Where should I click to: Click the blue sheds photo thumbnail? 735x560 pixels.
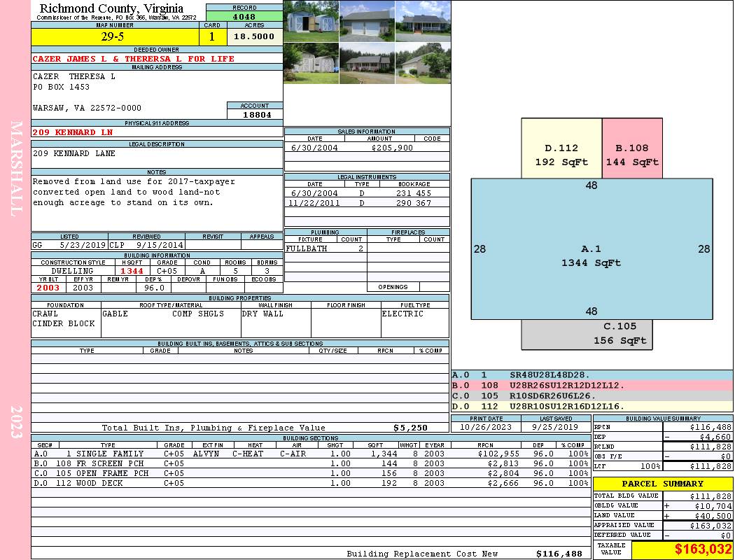pos(311,21)
